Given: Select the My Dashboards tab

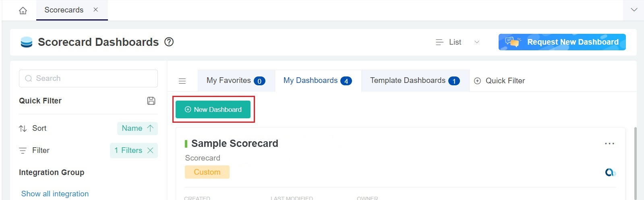Looking at the screenshot, I should [x=317, y=80].
